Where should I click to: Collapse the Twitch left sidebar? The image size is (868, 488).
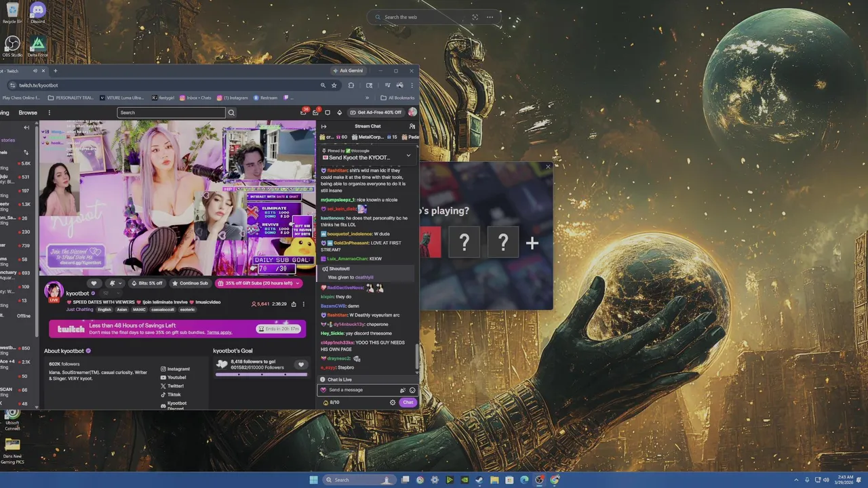[x=26, y=127]
